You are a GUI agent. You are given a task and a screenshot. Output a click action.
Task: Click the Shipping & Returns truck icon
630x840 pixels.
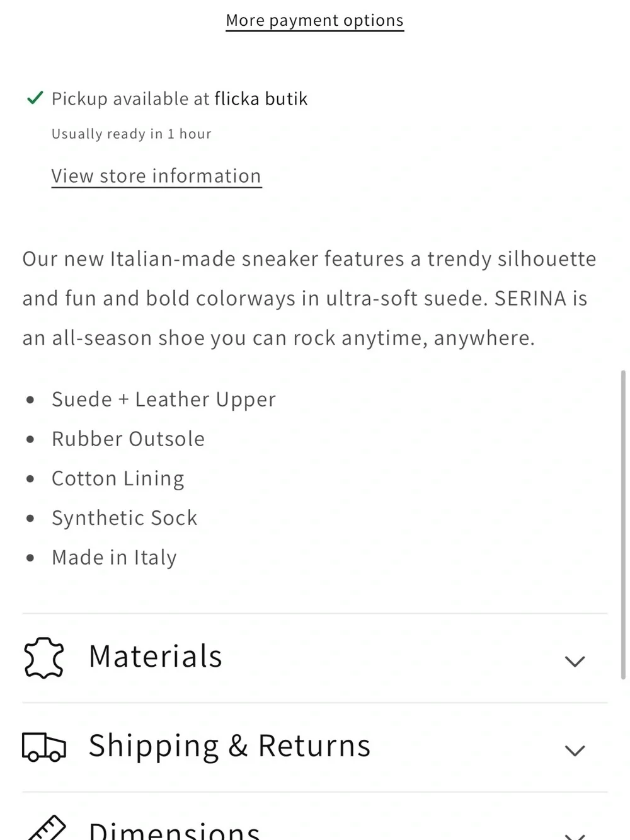click(x=44, y=747)
